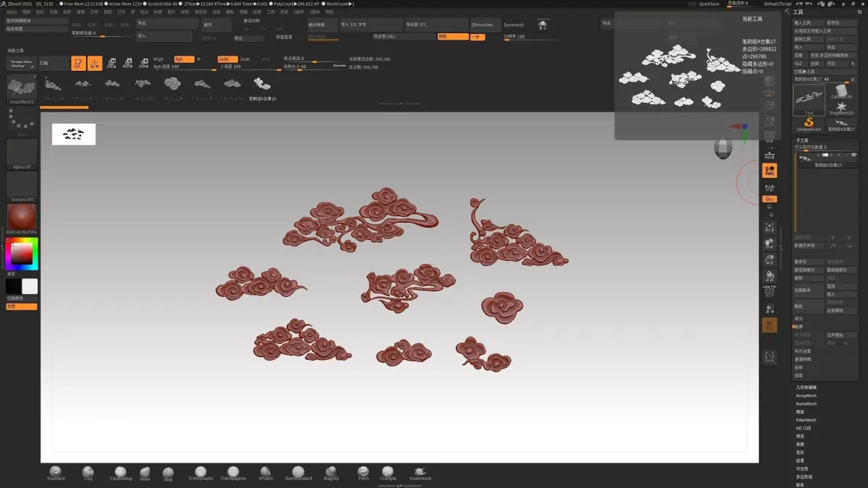This screenshot has width=868, height=488.
Task: Pick the Blob brush
Action: point(168,474)
